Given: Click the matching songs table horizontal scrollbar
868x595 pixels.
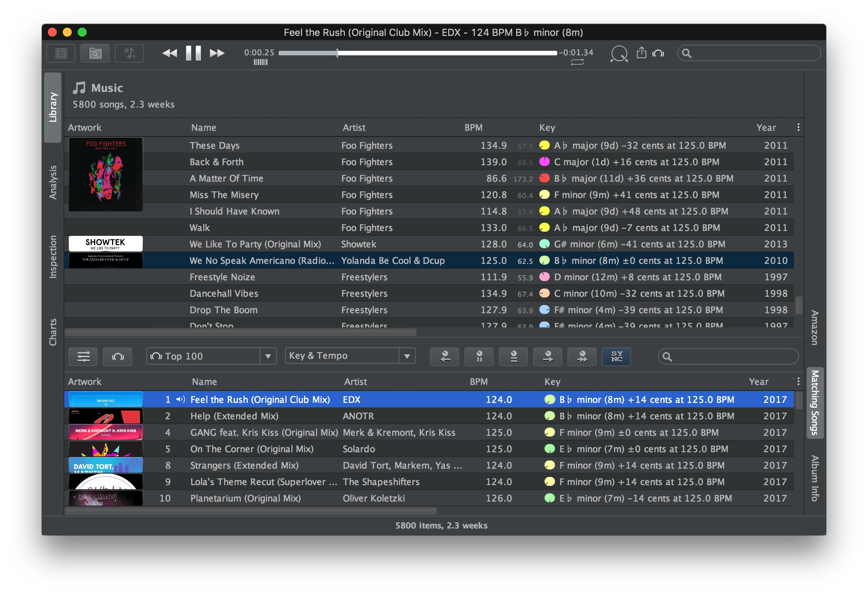Looking at the screenshot, I should pos(251,511).
